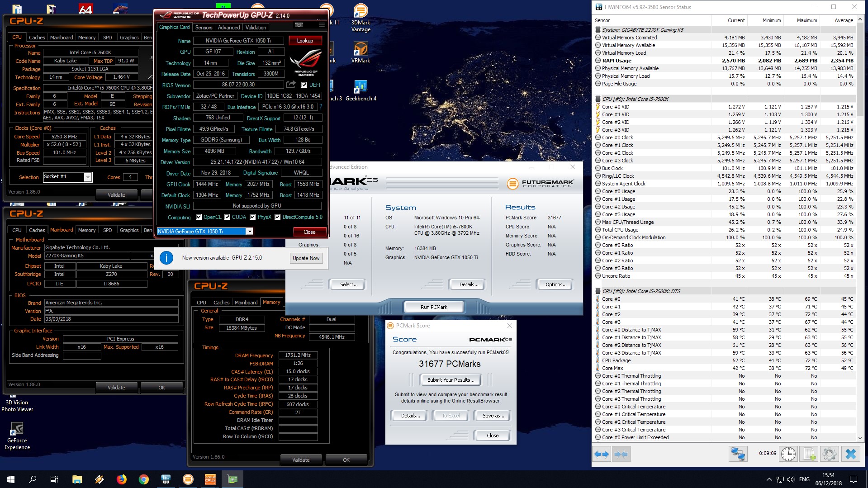Viewport: 868px width, 488px height.
Task: Click the down arrow of the HWiNFO sensor scrollbar
Action: [859, 438]
